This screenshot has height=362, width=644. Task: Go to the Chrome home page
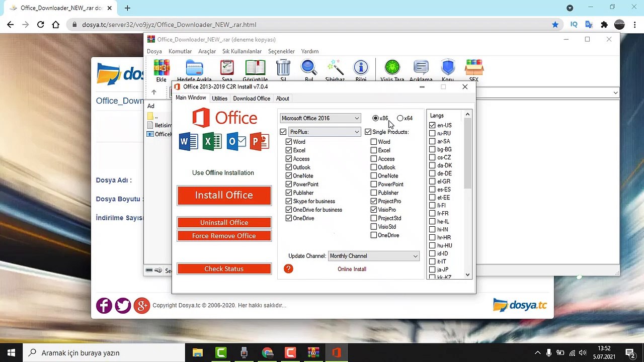point(56,25)
